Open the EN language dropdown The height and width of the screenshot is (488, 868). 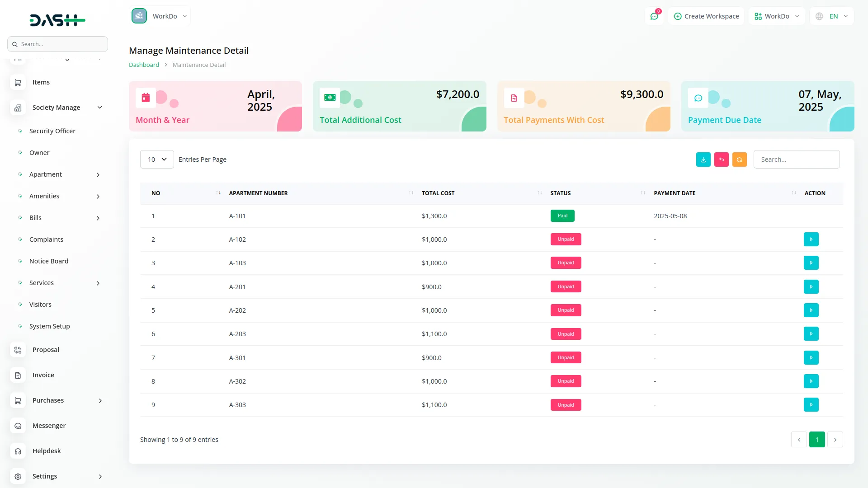pyautogui.click(x=832, y=16)
